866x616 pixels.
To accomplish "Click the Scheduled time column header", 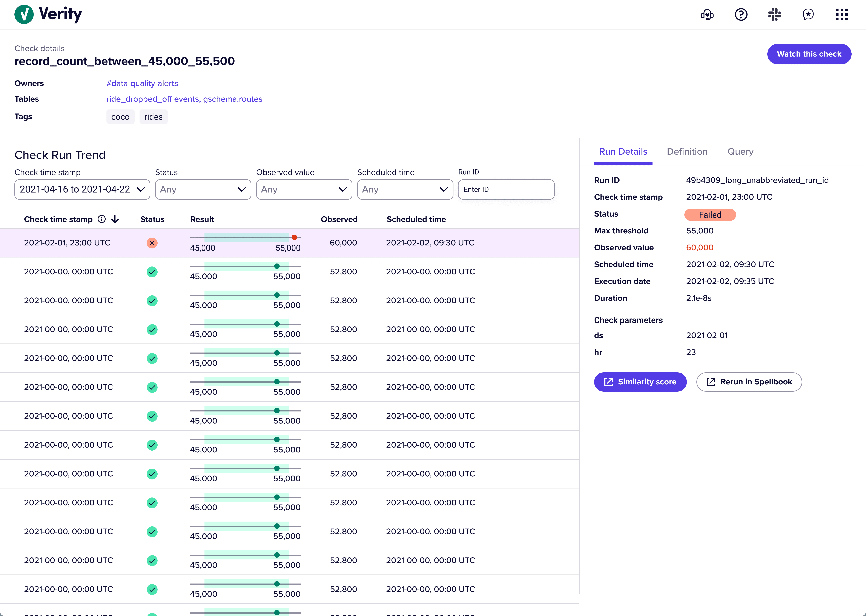I will pos(416,219).
